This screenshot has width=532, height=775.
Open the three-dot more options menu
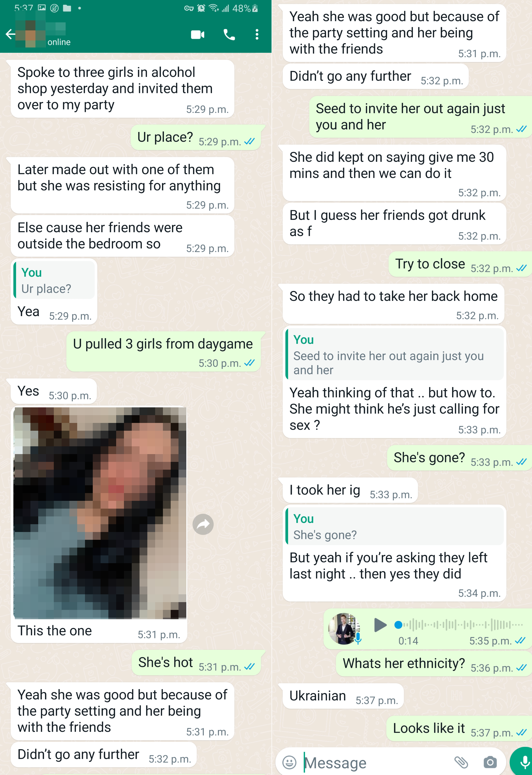coord(257,34)
